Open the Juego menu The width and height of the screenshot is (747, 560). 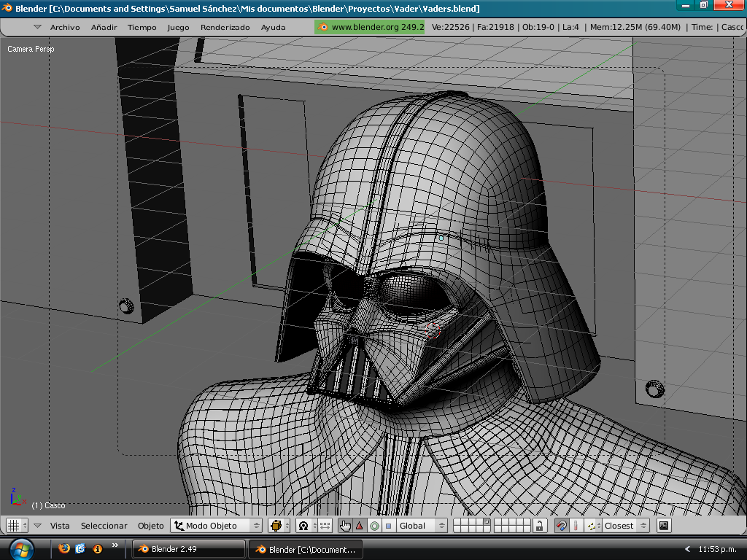point(178,28)
